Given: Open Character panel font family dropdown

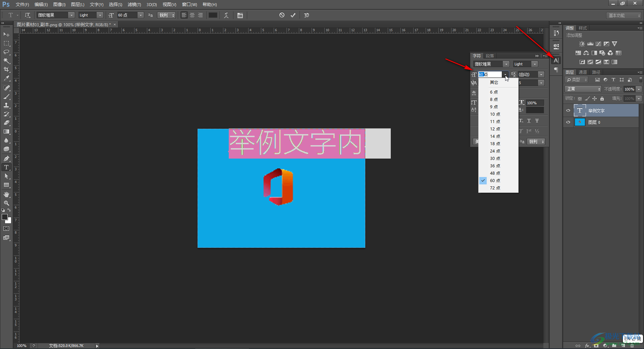Looking at the screenshot, I should click(x=506, y=64).
